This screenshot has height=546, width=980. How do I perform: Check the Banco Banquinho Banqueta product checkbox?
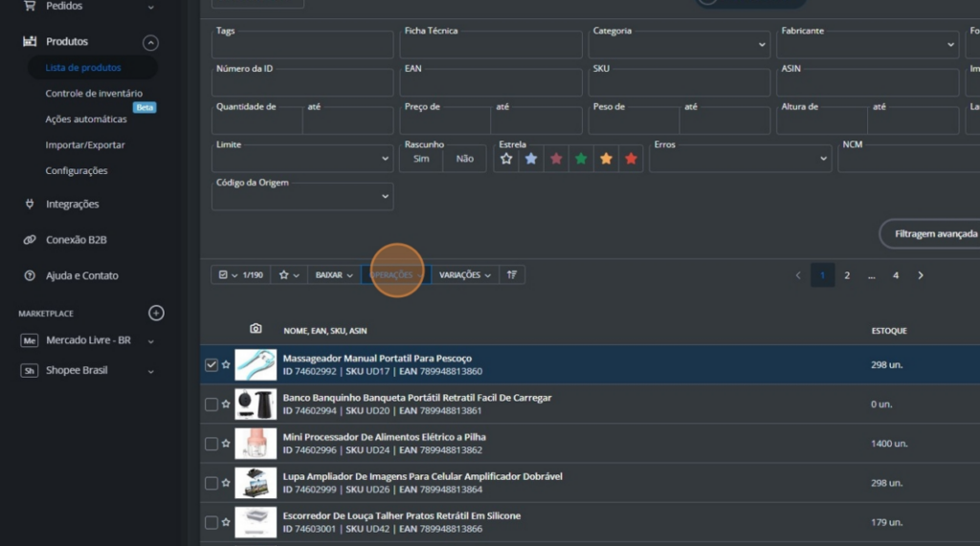click(x=212, y=404)
